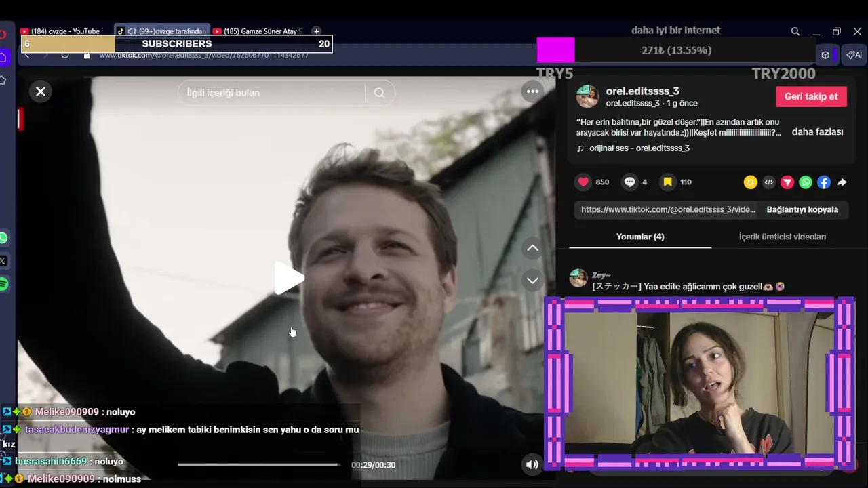Screen dimensions: 868x488
Task: Close the TikTok video viewer
Action: [41, 91]
